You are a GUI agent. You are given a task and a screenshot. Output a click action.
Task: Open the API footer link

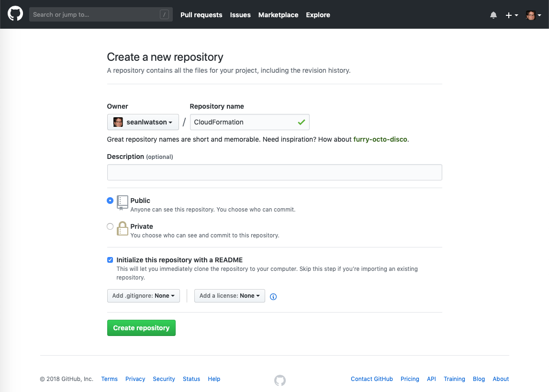click(431, 379)
